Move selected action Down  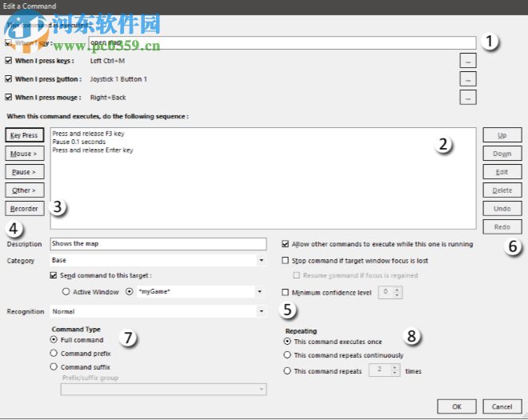pos(502,154)
